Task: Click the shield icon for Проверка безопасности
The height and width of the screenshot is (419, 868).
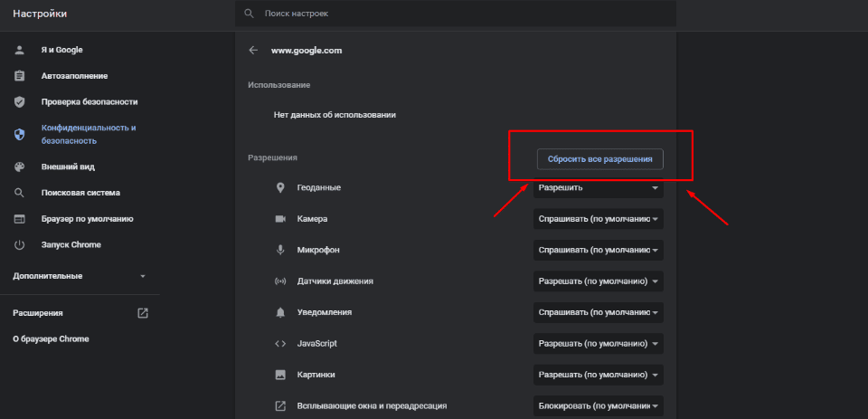Action: click(x=19, y=102)
